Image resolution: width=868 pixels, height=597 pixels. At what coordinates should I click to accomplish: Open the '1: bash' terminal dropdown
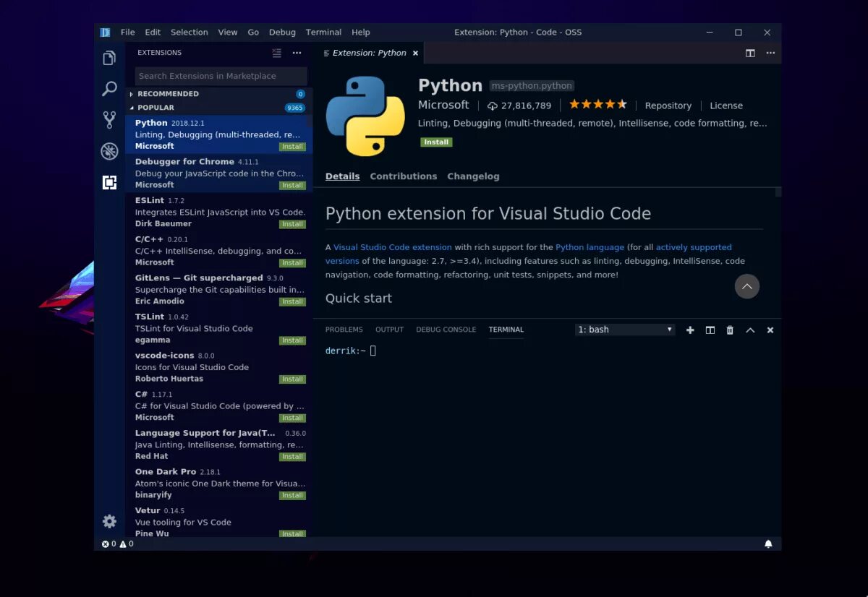click(625, 330)
